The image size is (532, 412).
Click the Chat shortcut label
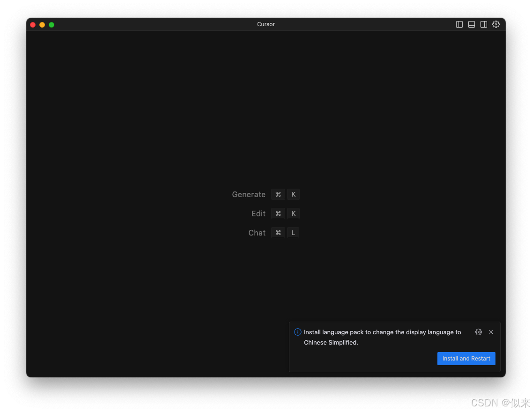[257, 233]
